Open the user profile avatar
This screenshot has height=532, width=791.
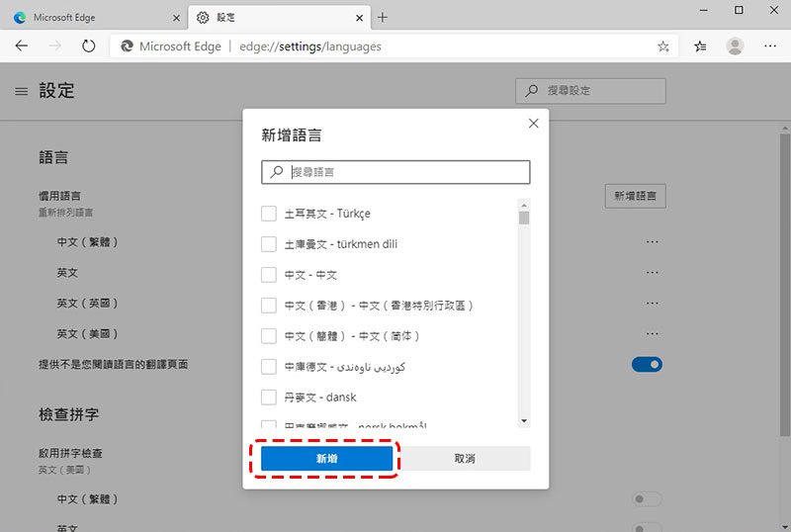(735, 45)
